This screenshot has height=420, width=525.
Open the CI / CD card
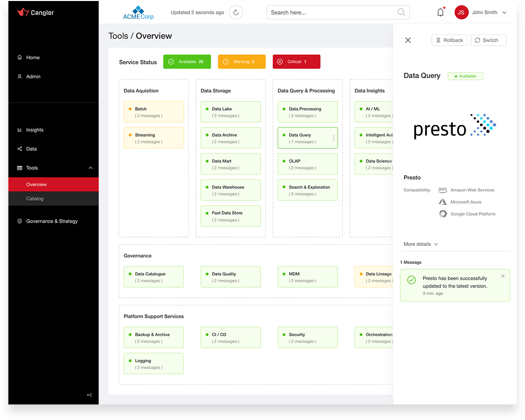coord(230,338)
